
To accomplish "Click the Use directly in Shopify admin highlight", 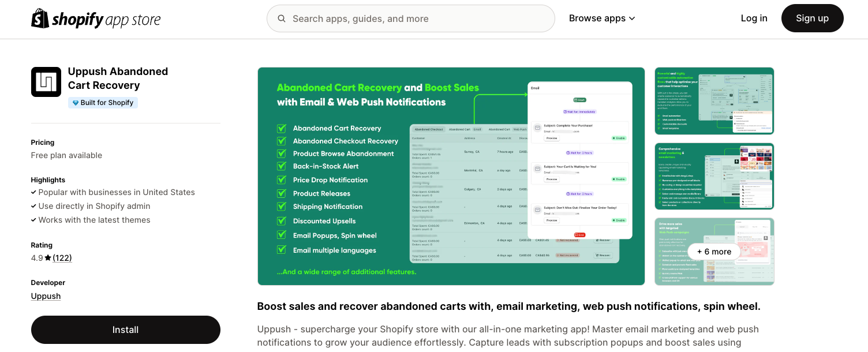I will tap(94, 206).
